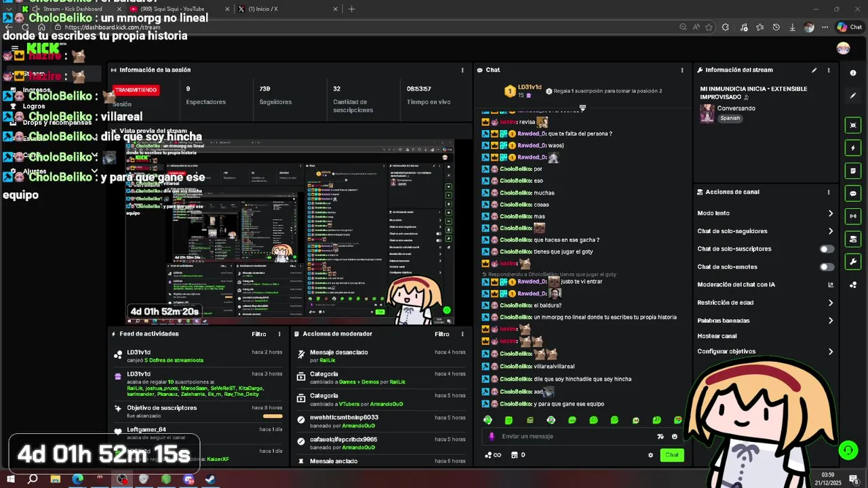The width and height of the screenshot is (868, 488).
Task: Click Hostear canal option
Action: coord(717,336)
